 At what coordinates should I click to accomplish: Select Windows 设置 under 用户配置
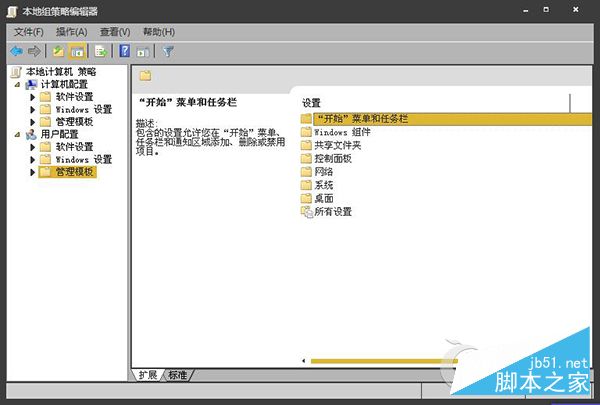click(x=84, y=160)
